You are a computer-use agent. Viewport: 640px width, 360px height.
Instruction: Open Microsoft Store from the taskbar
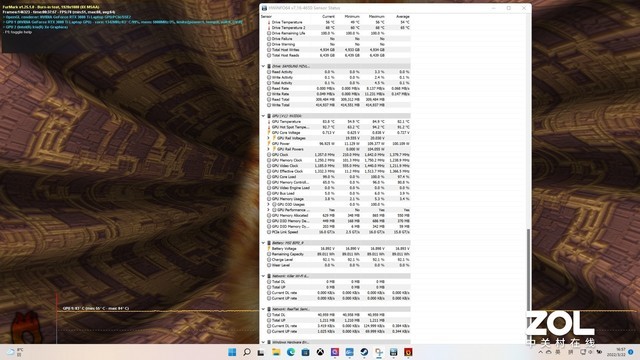click(305, 352)
